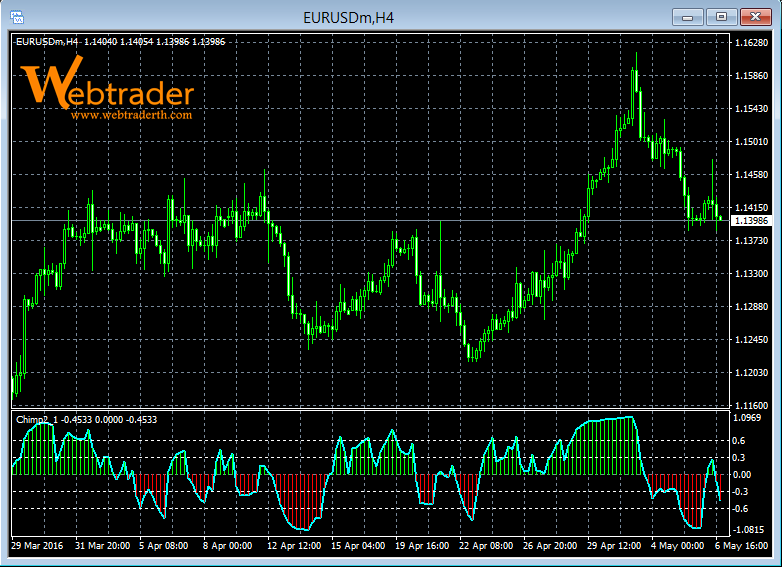
Task: Click the 1.14150 price scale value
Action: coord(752,207)
